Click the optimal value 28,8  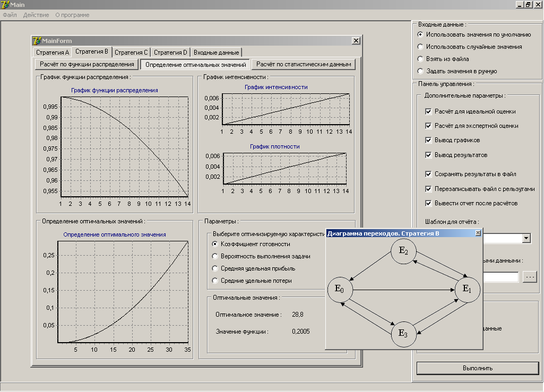[298, 315]
